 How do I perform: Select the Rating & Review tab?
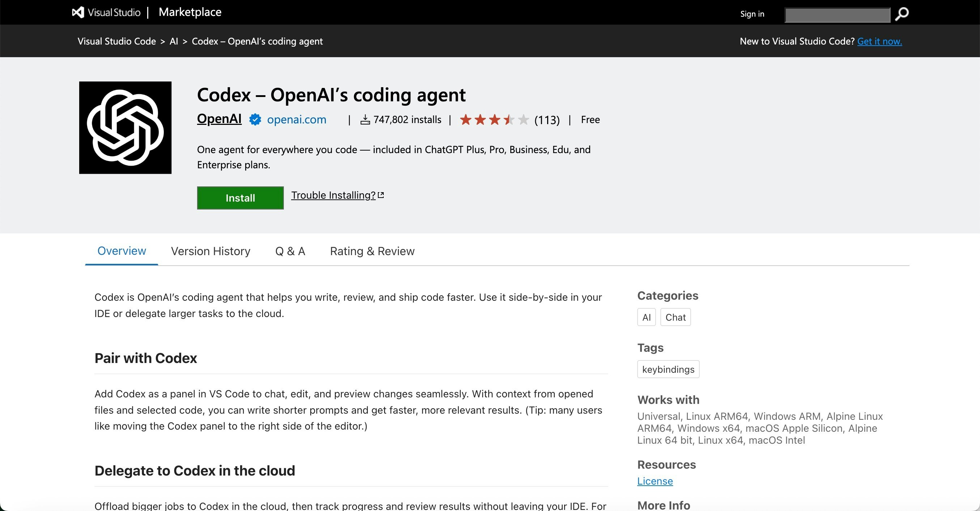tap(372, 251)
